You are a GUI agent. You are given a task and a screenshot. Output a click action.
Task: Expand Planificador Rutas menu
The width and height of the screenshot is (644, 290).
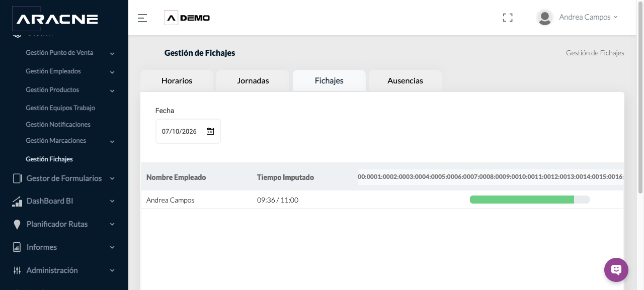click(112, 224)
